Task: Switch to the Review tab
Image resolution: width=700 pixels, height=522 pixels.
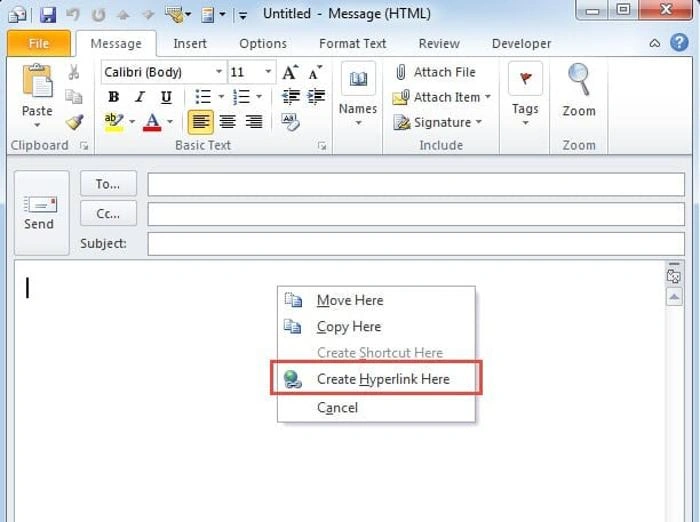Action: 439,43
